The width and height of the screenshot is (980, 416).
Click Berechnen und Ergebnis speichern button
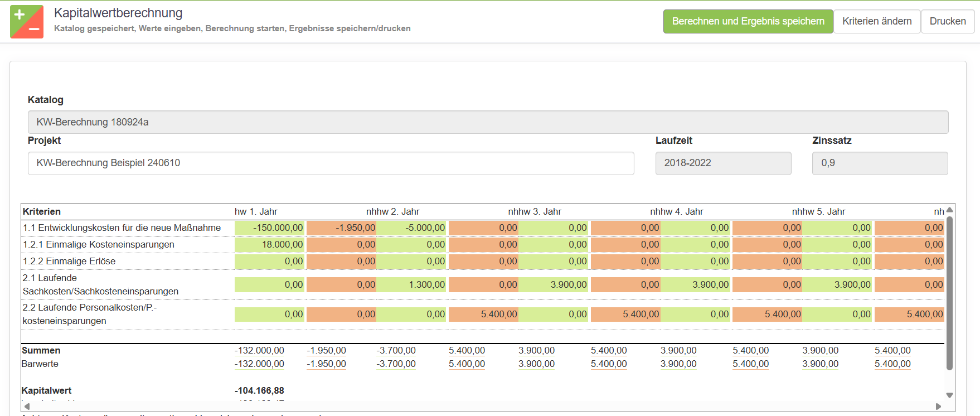point(748,21)
